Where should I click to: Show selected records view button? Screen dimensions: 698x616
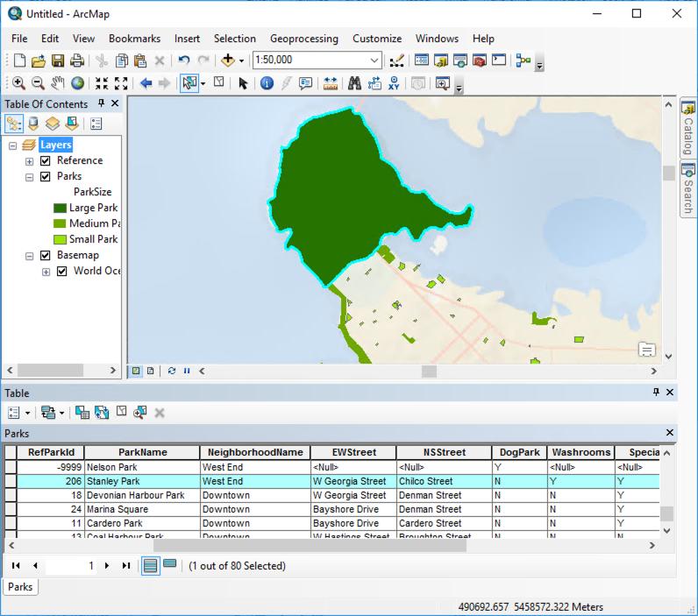tap(170, 565)
